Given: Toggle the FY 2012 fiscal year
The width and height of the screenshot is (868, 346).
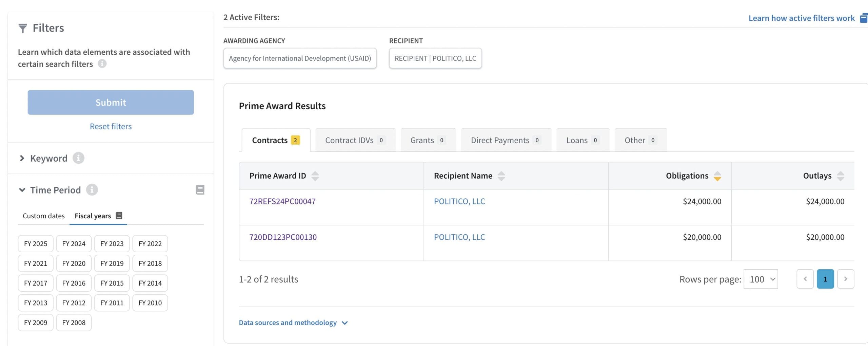Looking at the screenshot, I should click(x=74, y=303).
